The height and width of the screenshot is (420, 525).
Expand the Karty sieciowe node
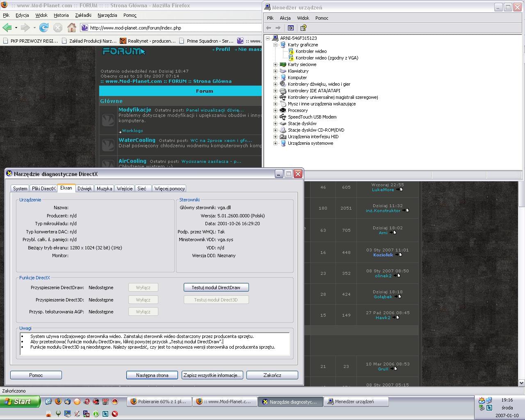point(276,64)
